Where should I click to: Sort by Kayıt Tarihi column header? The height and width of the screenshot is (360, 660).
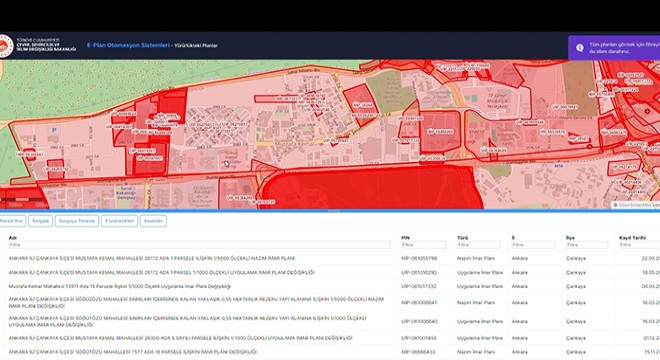(x=632, y=238)
